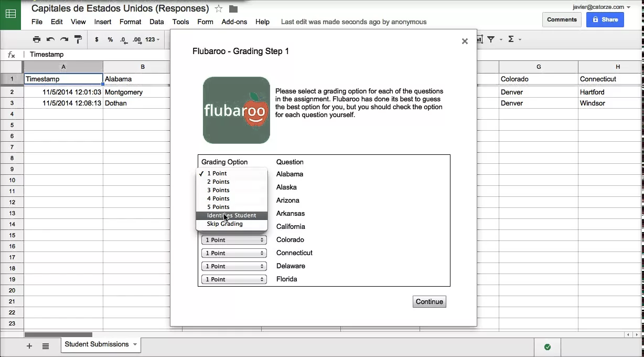
Task: Open the Connecticut grading option dropdown
Action: (234, 253)
